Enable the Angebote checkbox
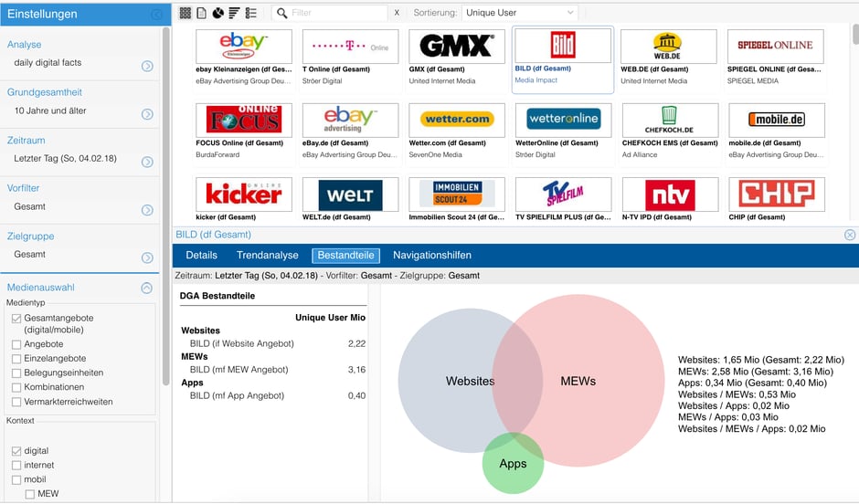 (x=16, y=345)
